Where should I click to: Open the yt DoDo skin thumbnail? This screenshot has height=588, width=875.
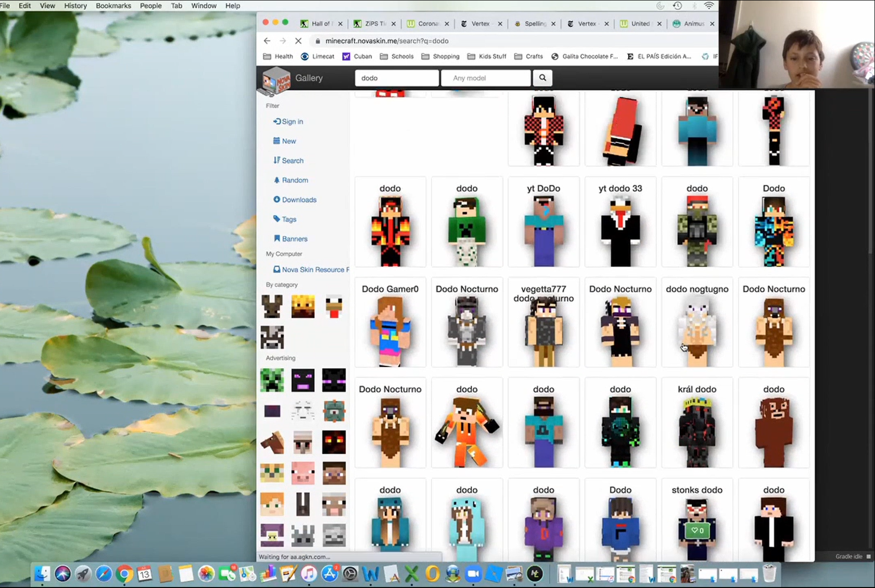543,222
